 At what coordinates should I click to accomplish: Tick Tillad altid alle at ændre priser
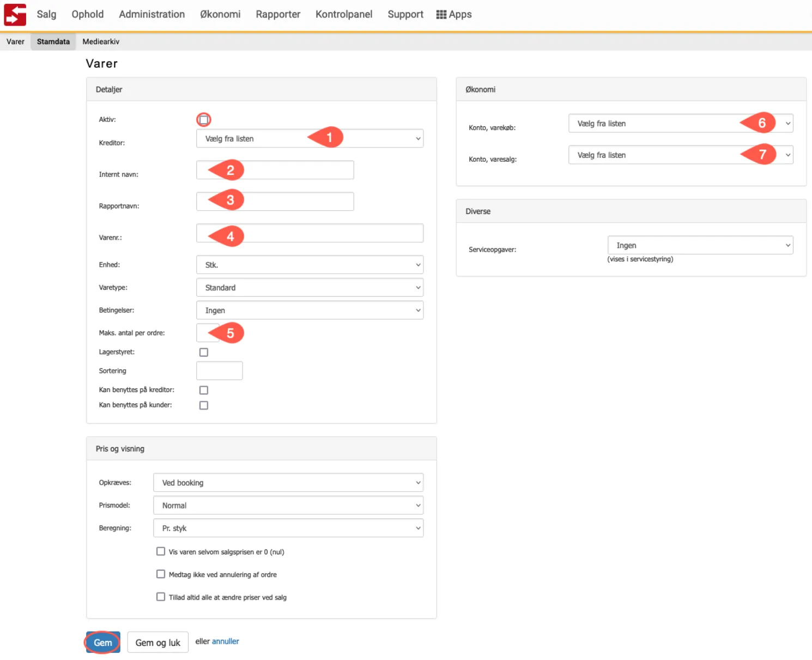161,597
